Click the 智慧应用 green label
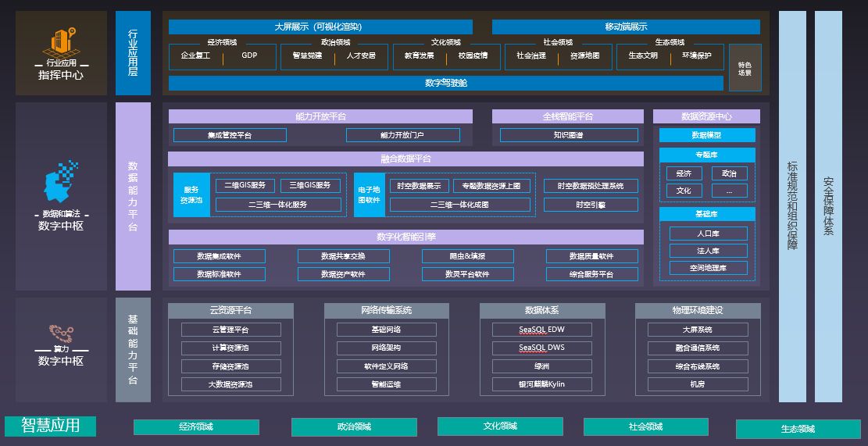 click(50, 426)
